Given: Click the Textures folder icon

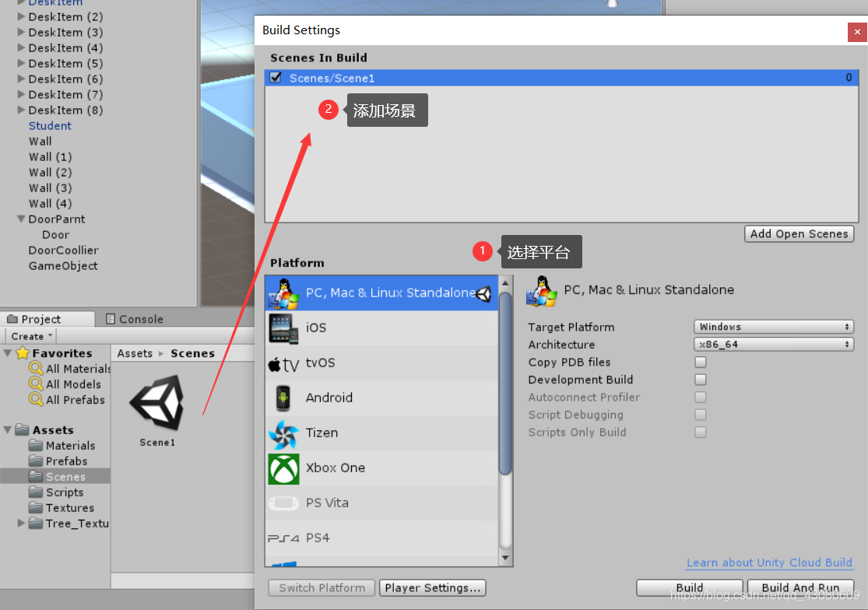Looking at the screenshot, I should (x=36, y=507).
